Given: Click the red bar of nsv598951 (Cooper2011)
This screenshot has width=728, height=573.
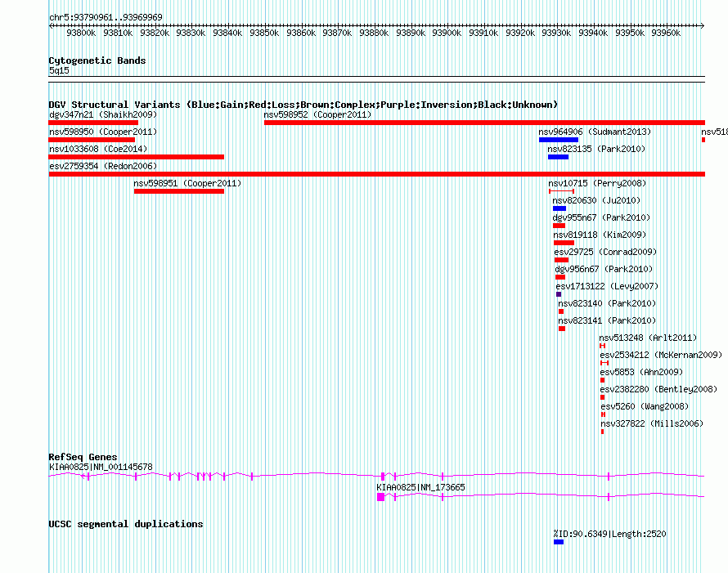Looking at the screenshot, I should pos(179,191).
